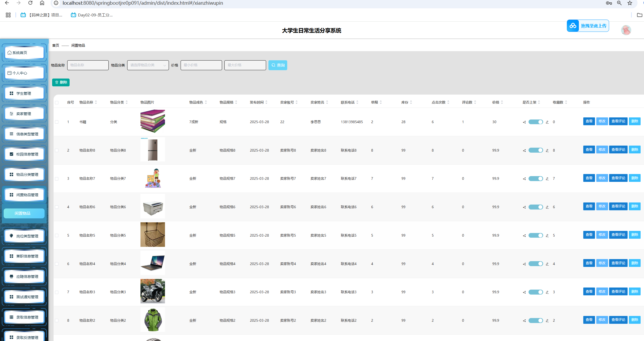
Task: Open 学生管理 in the sidebar
Action: click(x=24, y=93)
